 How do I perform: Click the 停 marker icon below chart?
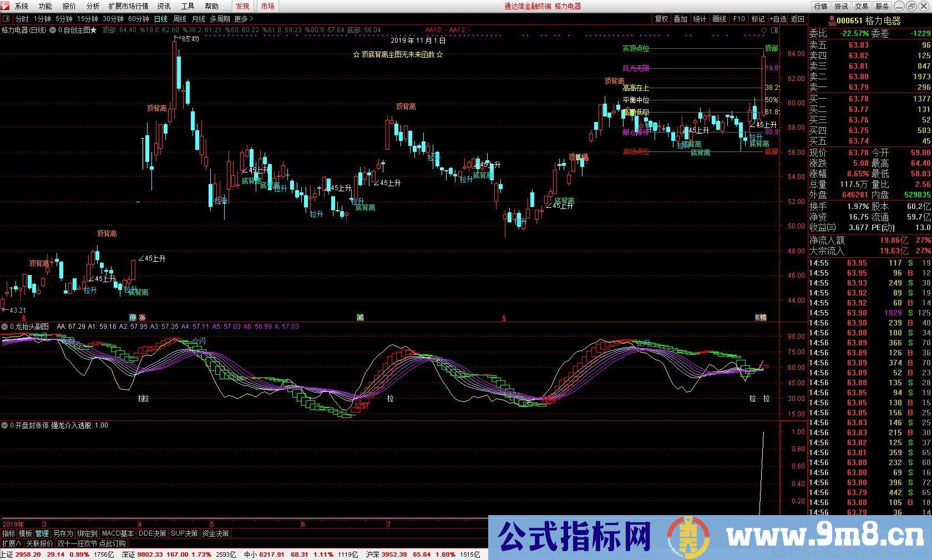(x=133, y=318)
